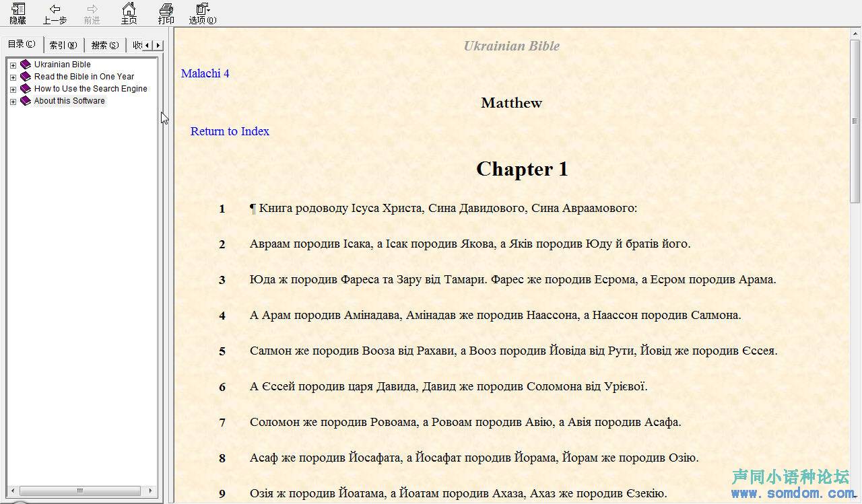Viewport: 862px width, 504px height.
Task: Click verse 2 starting 'Авраам породив Ісака'
Action: coord(470,244)
